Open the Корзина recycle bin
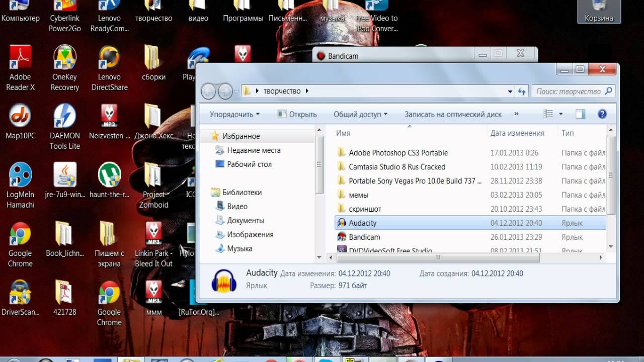 pos(599,12)
